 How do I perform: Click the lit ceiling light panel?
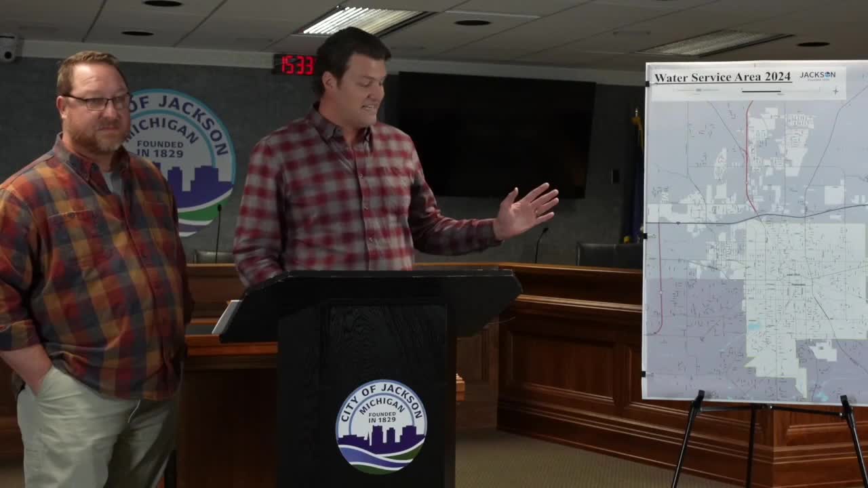pyautogui.click(x=361, y=20)
